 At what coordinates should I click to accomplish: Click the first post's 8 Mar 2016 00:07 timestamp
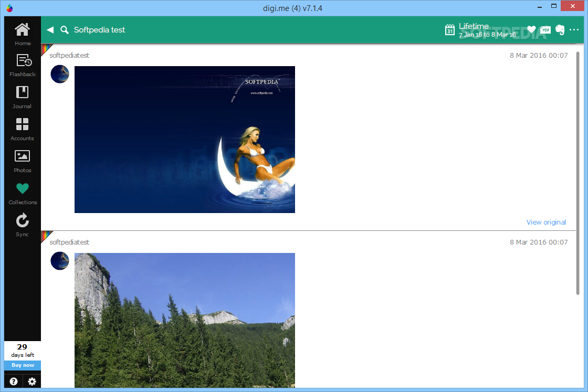point(539,56)
